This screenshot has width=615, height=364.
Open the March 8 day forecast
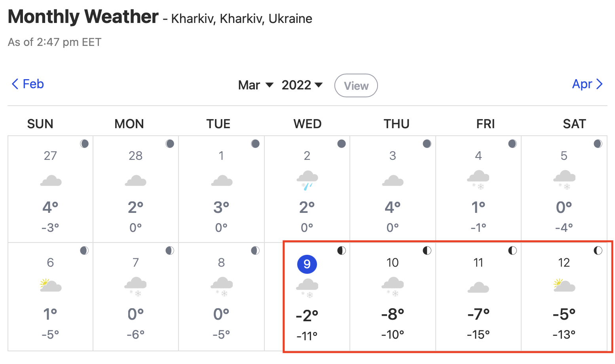tap(222, 297)
